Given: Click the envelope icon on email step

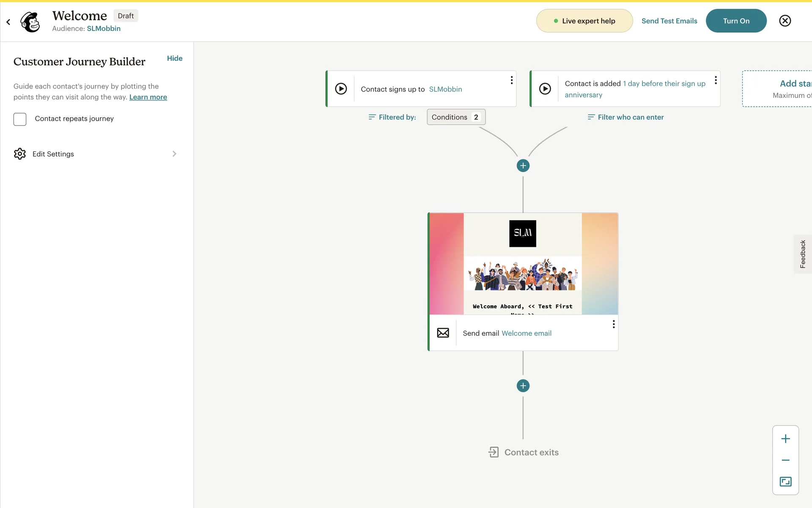Looking at the screenshot, I should tap(443, 333).
